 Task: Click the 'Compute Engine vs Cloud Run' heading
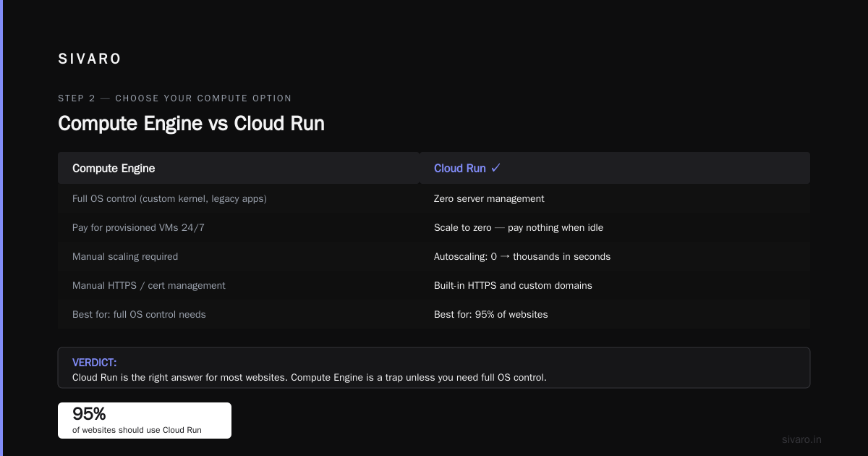[x=191, y=123]
